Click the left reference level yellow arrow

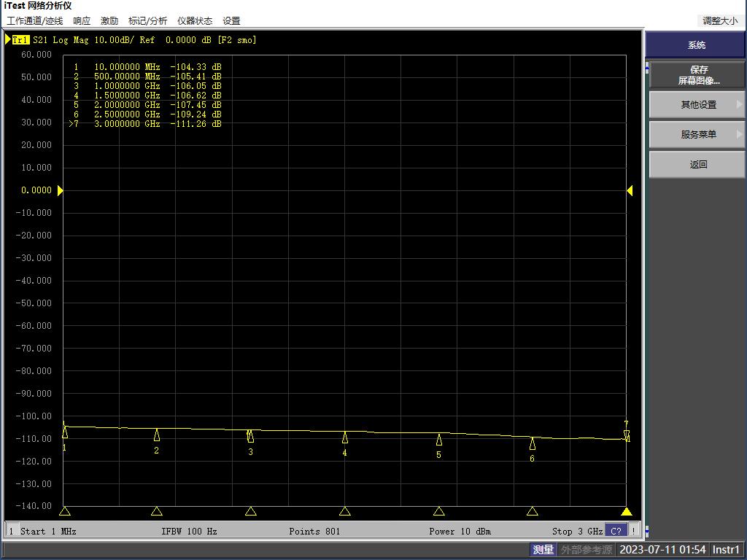pos(61,190)
